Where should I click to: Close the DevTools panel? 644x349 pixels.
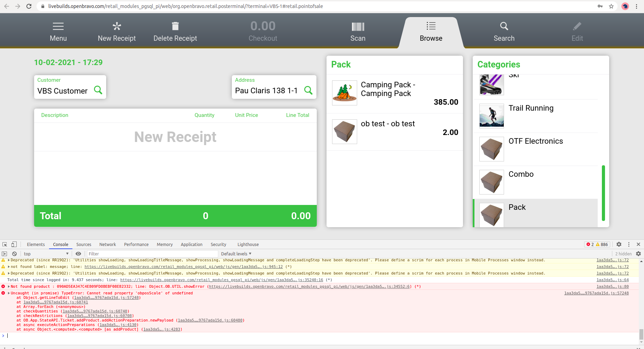(x=638, y=244)
